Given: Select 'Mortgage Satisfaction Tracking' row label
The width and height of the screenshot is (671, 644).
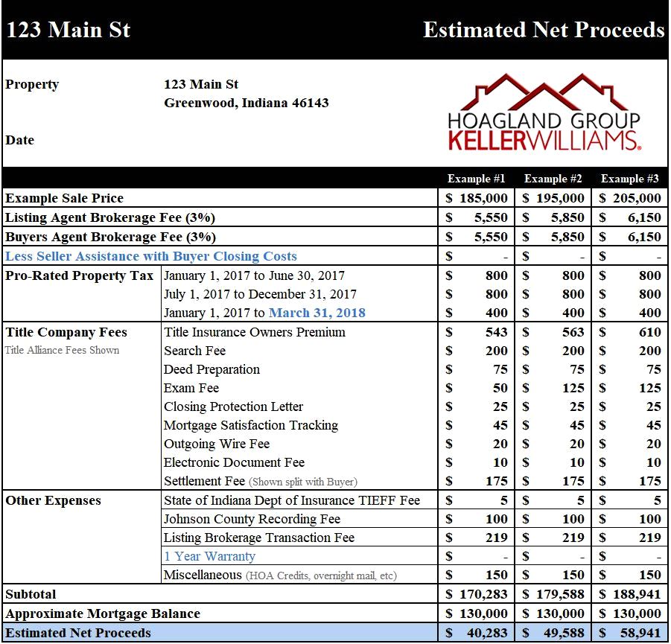Looking at the screenshot, I should pyautogui.click(x=251, y=425).
